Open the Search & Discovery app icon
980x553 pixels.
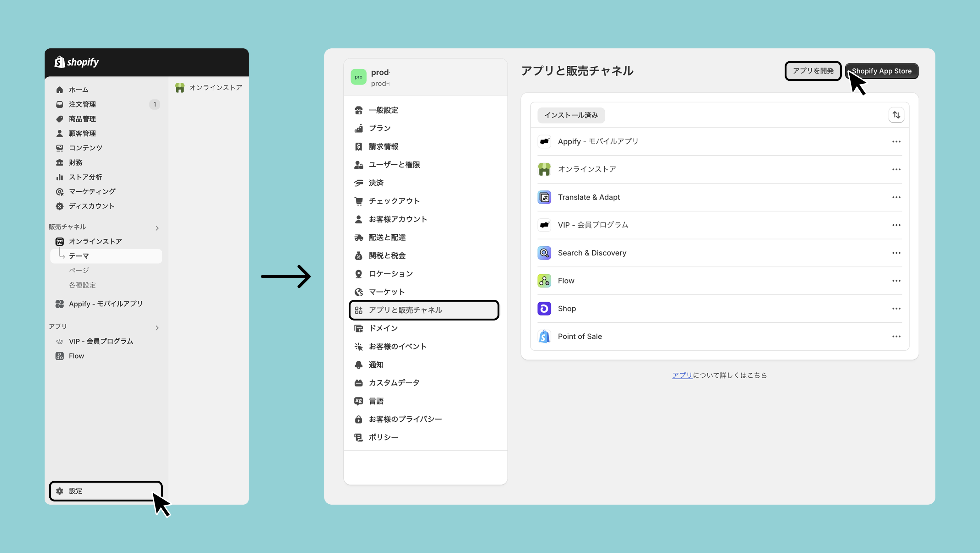click(544, 253)
